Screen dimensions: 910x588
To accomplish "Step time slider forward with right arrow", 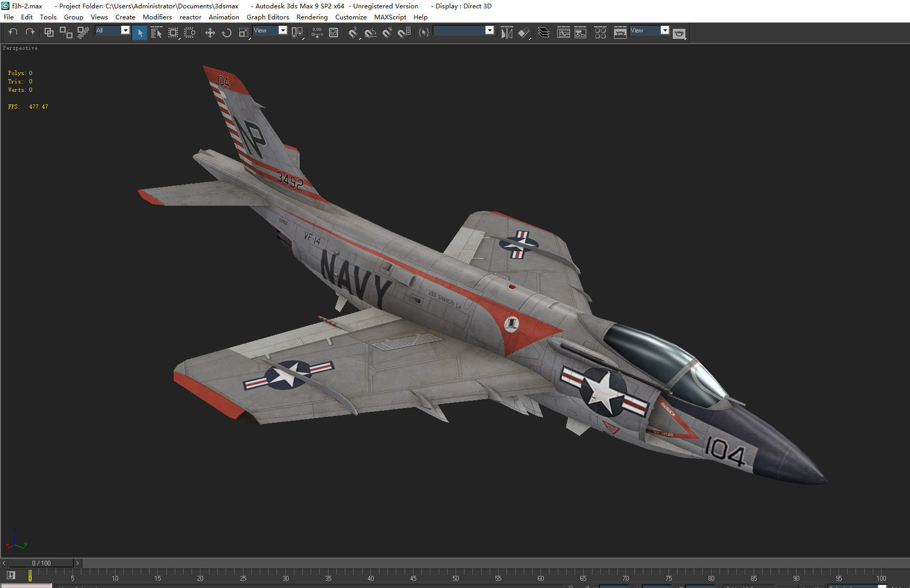I will [78, 563].
